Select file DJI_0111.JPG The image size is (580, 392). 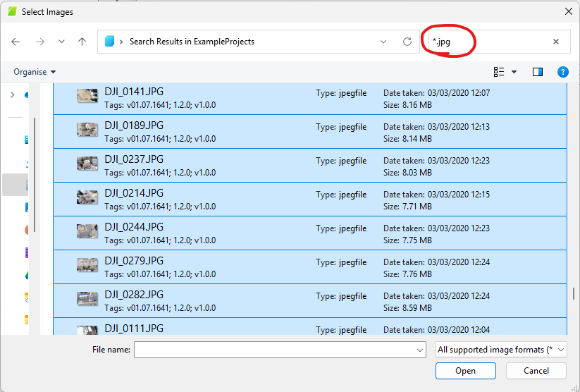coord(310,326)
